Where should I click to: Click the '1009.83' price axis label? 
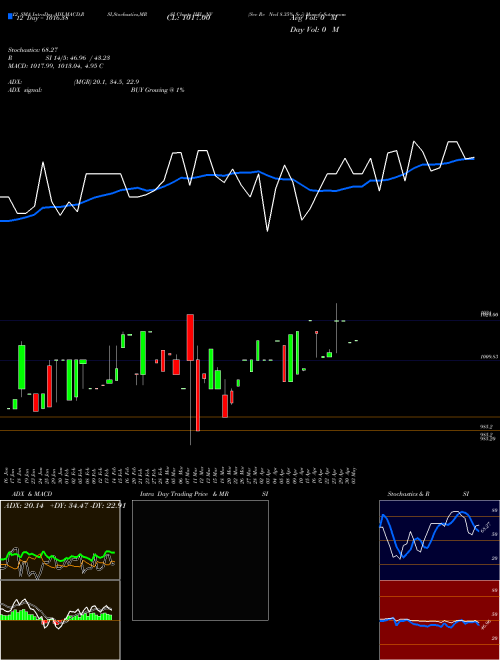coord(489,357)
